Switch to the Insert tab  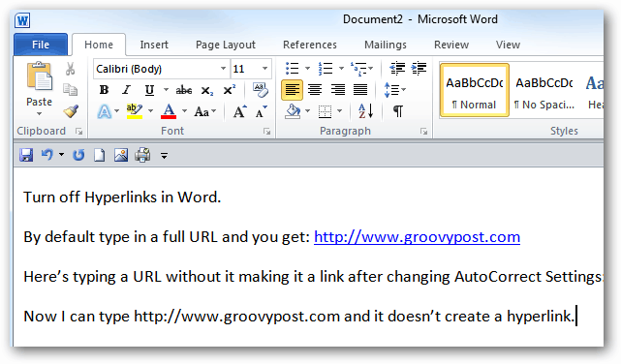[154, 45]
